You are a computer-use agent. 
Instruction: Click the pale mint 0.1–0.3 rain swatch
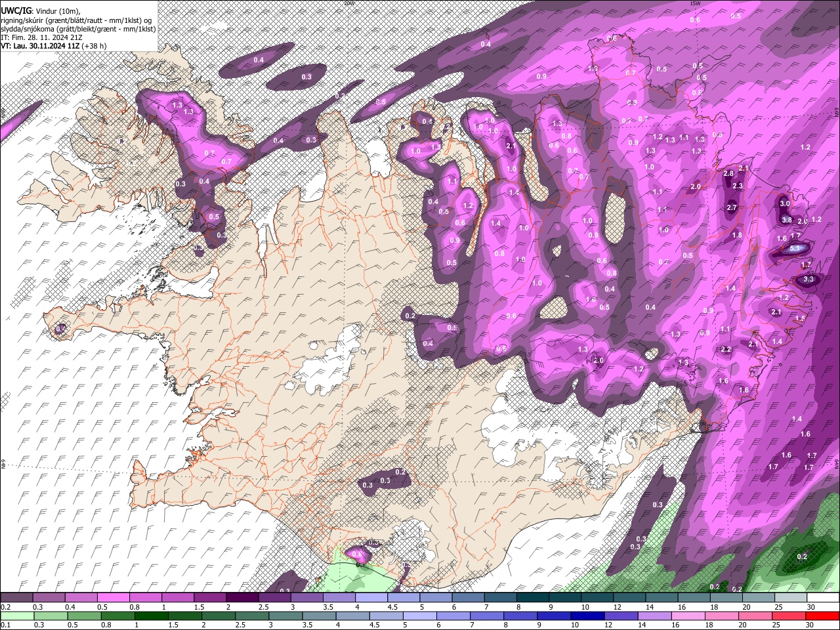pyautogui.click(x=17, y=616)
